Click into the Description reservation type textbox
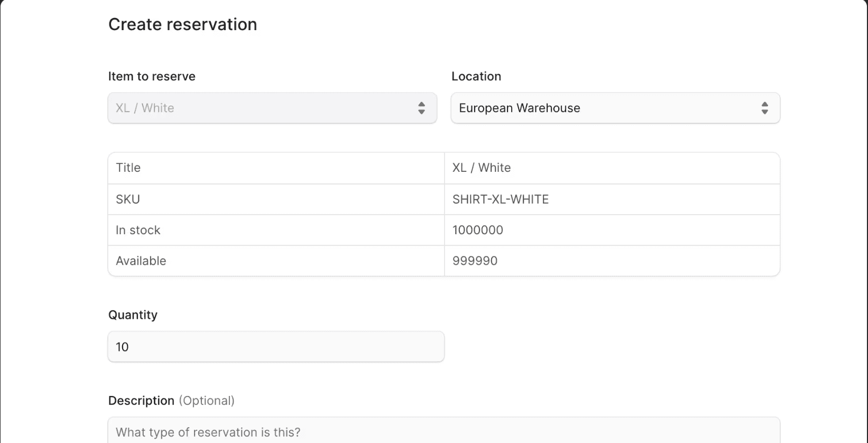 443,431
